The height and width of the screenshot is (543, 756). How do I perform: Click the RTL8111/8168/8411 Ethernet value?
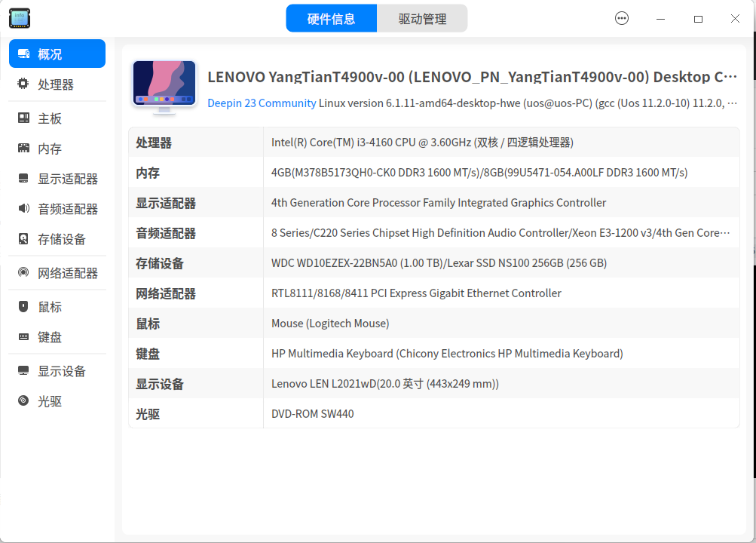[x=416, y=293]
